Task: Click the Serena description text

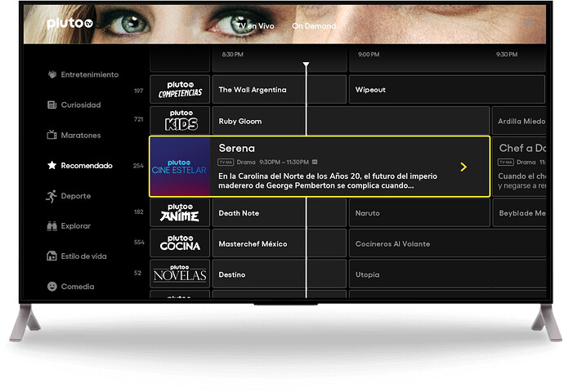Action: 328,180
